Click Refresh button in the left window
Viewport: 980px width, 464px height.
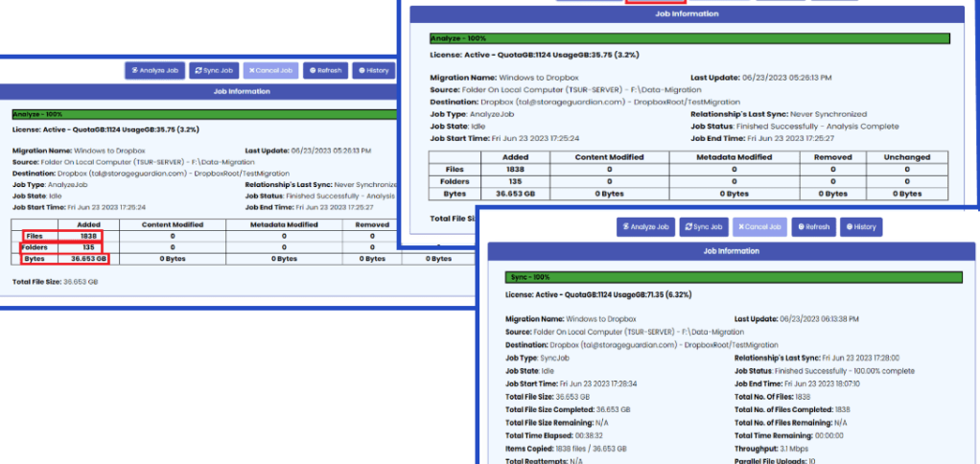point(325,71)
